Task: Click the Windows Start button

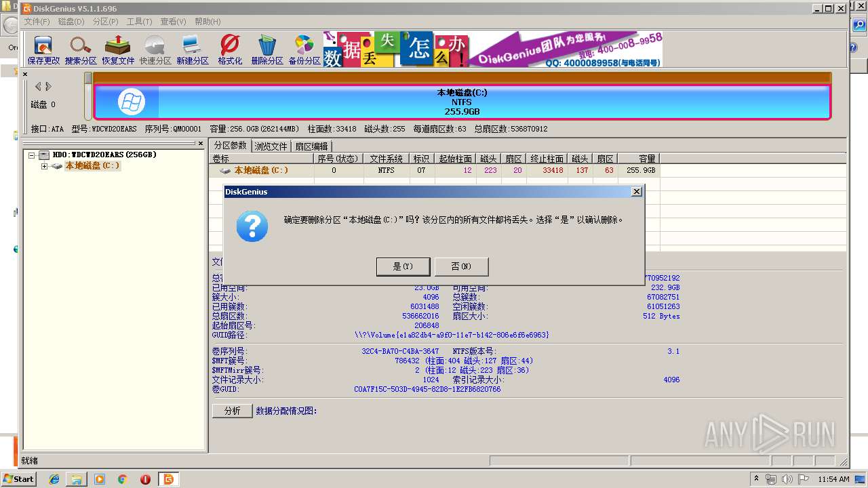Action: [18, 479]
